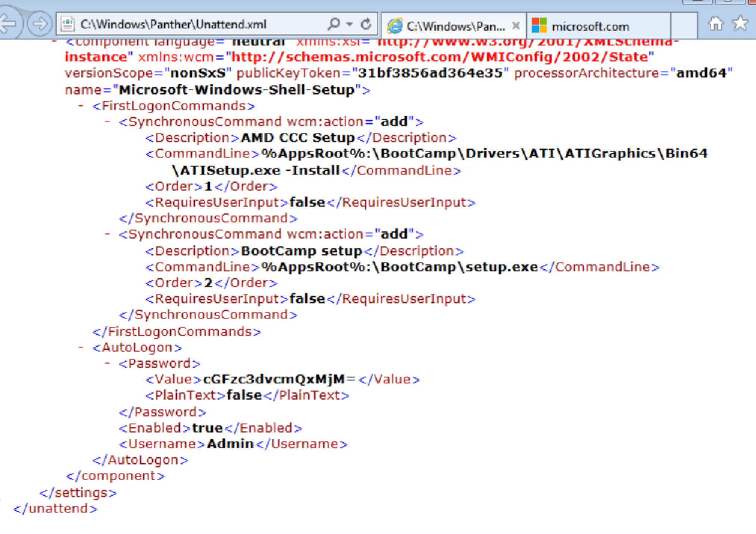The image size is (756, 534).
Task: Click the closing </AutoLogon> tag
Action: (140, 460)
